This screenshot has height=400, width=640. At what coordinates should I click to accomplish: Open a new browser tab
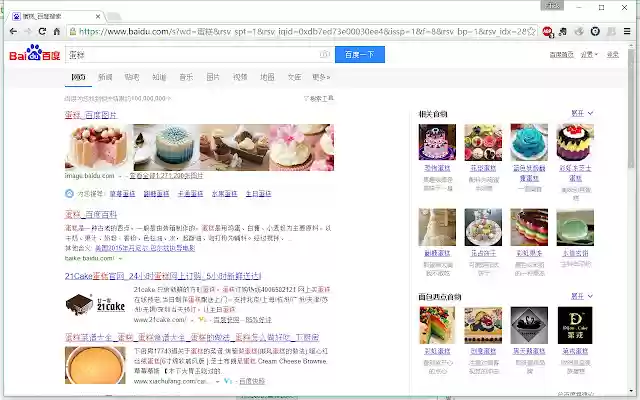point(114,17)
